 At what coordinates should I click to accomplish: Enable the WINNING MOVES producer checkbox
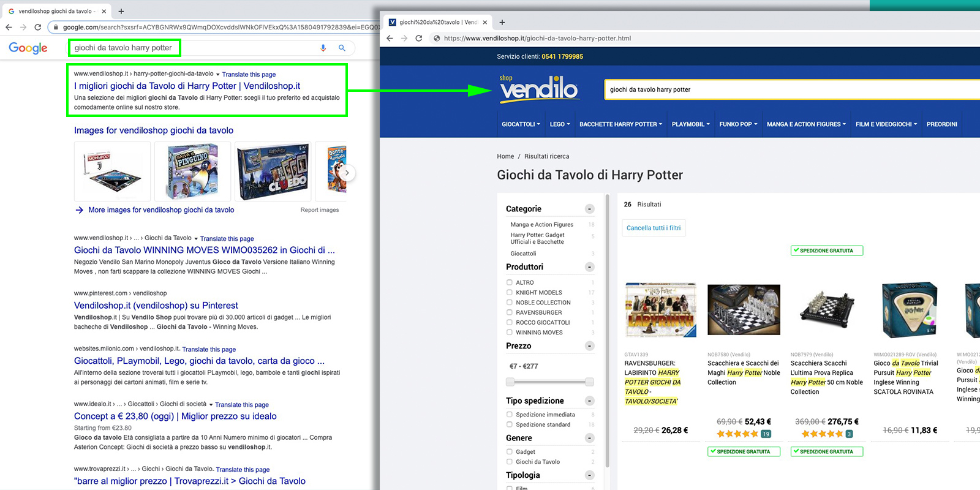coord(510,333)
